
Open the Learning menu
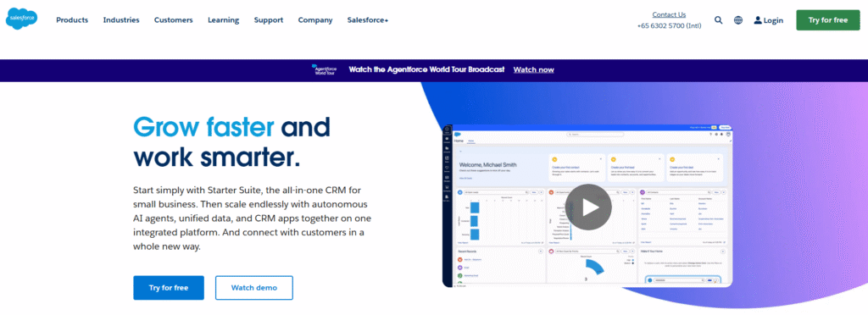tap(224, 19)
